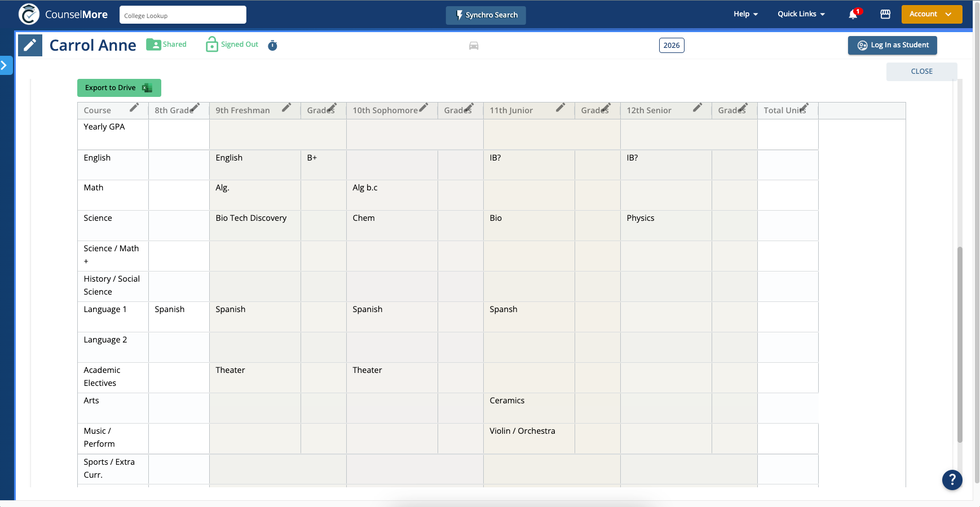This screenshot has width=980, height=507.
Task: Click the College Lookup search field
Action: (x=183, y=15)
